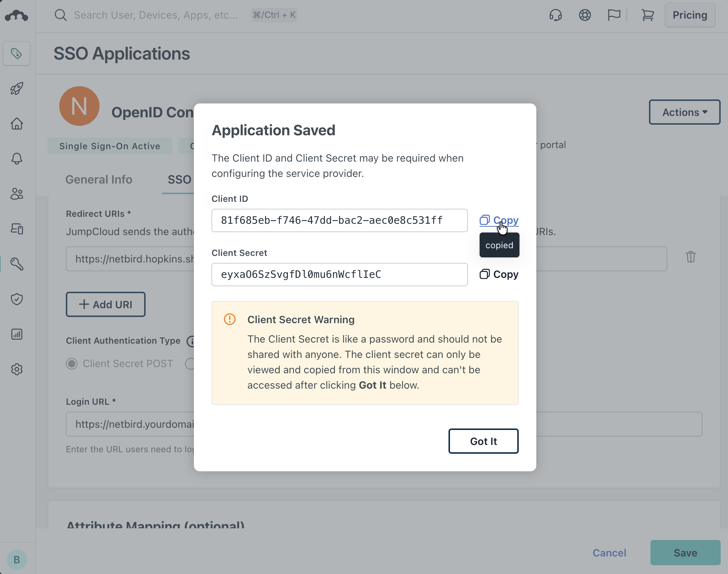Open the bar-chart insights icon
This screenshot has width=728, height=574.
(x=17, y=334)
